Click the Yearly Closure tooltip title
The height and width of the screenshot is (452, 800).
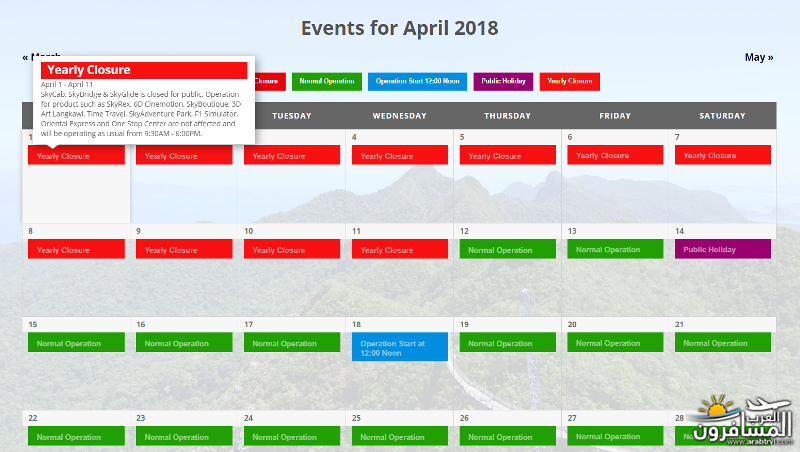(144, 70)
